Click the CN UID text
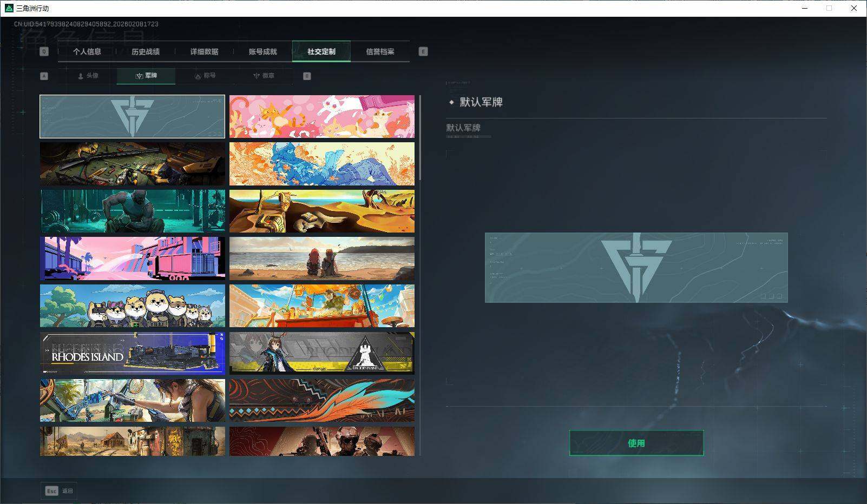Screen dimensions: 867x504 point(86,24)
